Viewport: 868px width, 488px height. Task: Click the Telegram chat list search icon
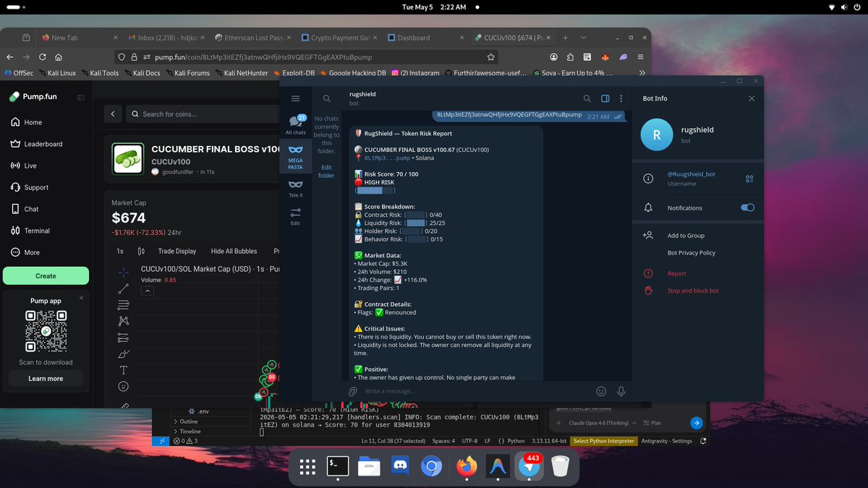point(327,98)
